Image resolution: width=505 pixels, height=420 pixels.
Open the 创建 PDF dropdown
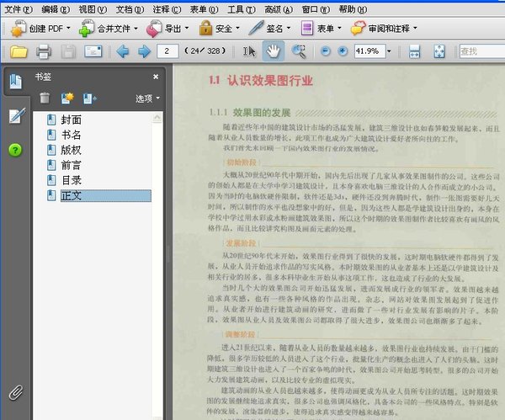(x=37, y=28)
